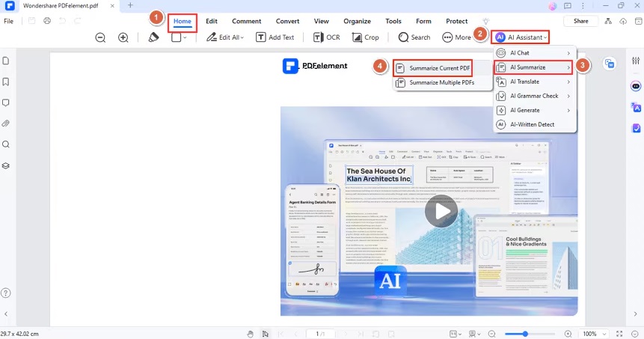Click the Share button

[x=580, y=21]
